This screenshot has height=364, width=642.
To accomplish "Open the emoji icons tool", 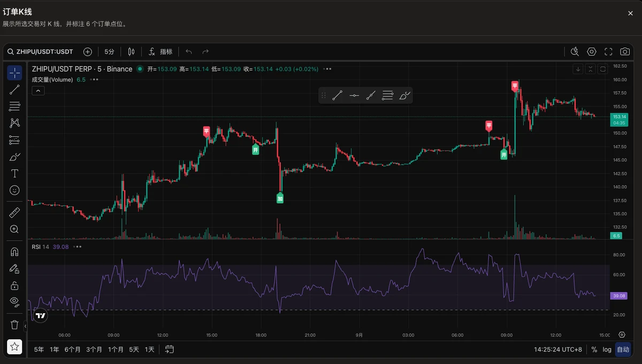I will click(x=14, y=190).
